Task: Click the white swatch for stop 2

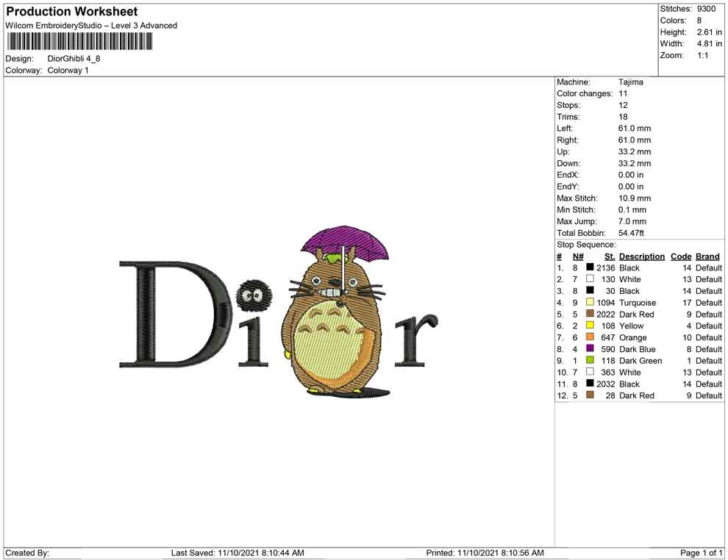Action: 590,279
